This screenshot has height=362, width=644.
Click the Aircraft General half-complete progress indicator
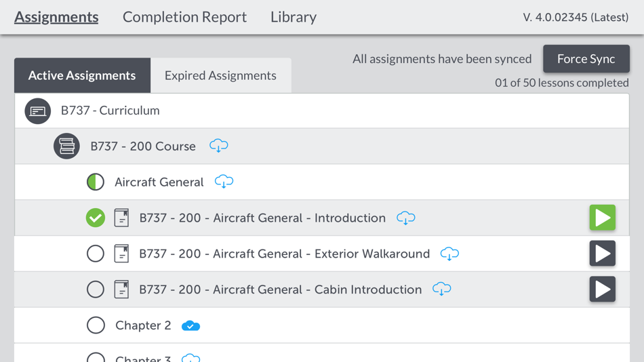96,182
